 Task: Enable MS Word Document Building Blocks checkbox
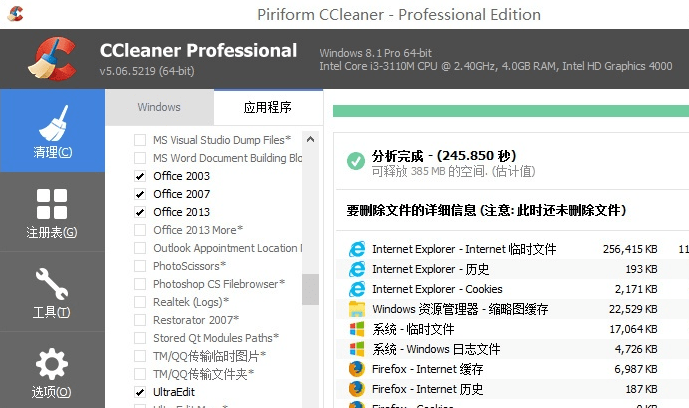click(x=140, y=158)
